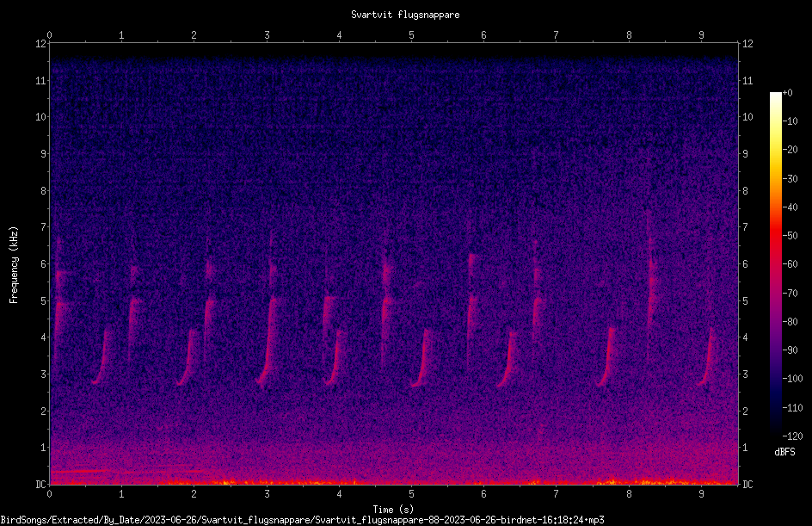
Task: Click the 'Svartvit flugsnappare' spectrogram title
Action: pos(405,15)
